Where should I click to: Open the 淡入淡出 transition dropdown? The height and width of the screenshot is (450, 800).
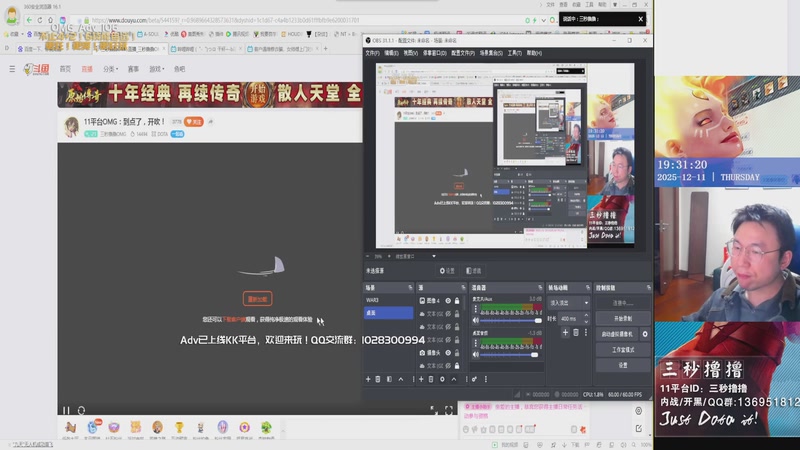pos(569,303)
